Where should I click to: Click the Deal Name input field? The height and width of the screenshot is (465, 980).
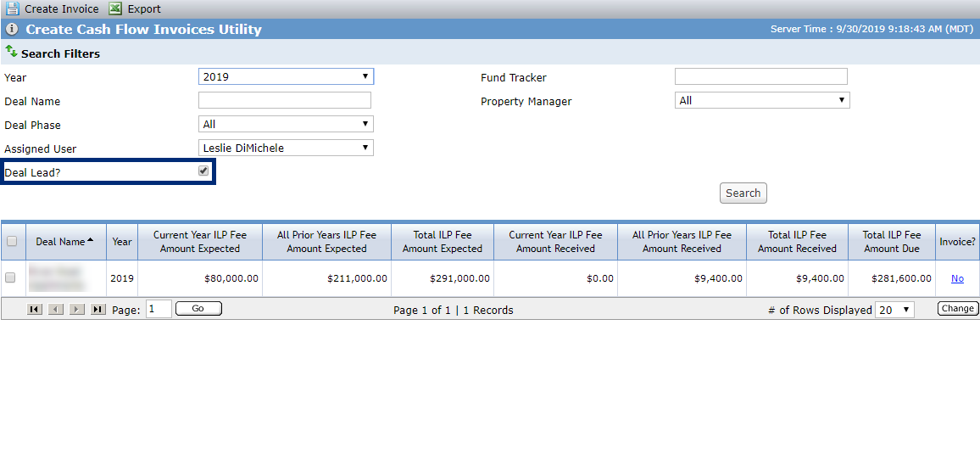click(x=284, y=100)
